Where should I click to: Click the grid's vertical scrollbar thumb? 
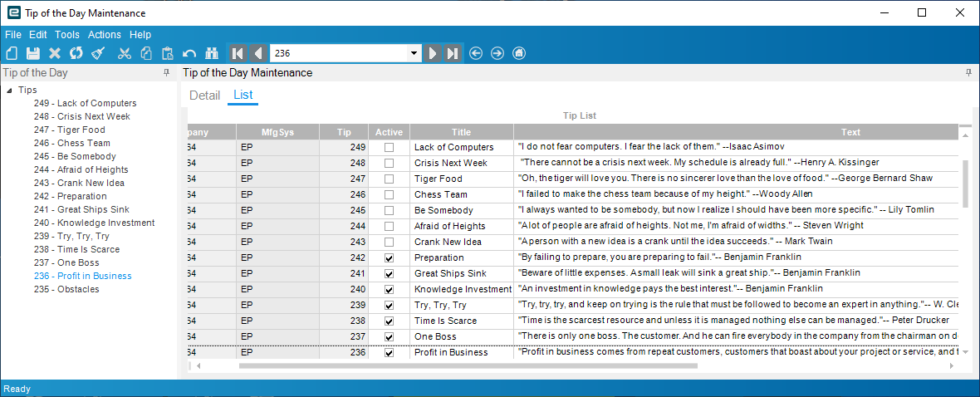click(966, 185)
